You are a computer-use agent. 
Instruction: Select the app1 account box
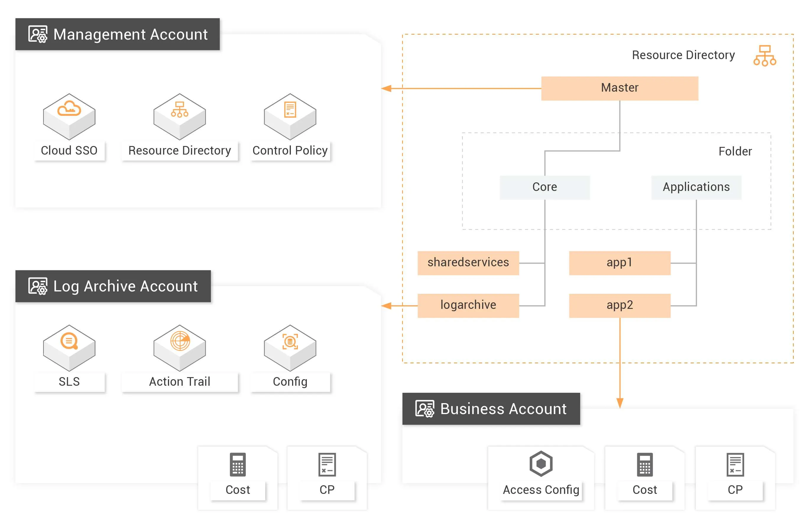tap(620, 263)
